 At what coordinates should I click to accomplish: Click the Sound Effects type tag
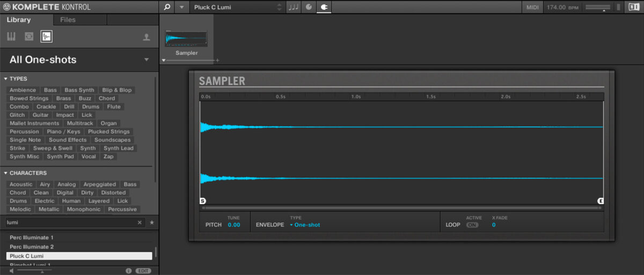pos(68,140)
